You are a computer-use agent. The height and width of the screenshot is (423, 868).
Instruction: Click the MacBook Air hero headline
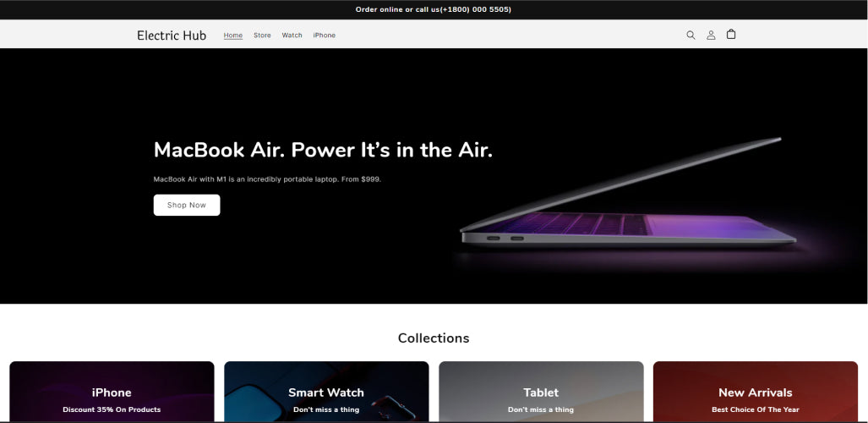click(323, 150)
